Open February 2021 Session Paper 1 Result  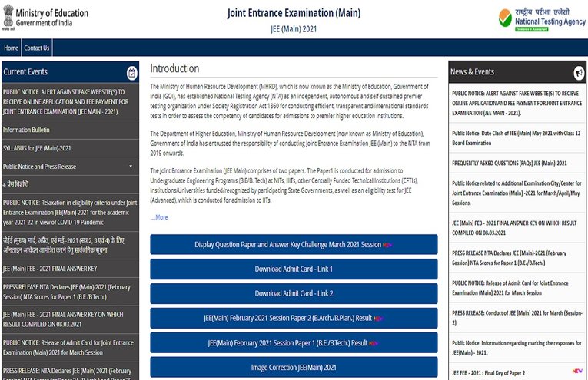click(294, 343)
